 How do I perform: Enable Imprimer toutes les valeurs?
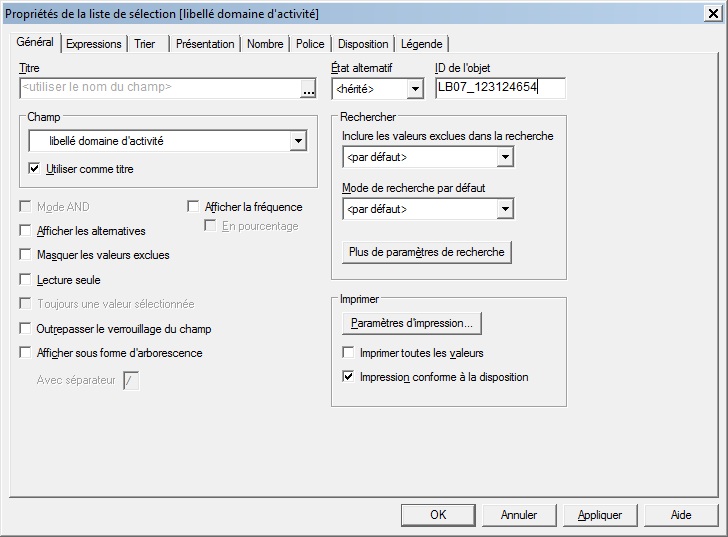[x=348, y=353]
